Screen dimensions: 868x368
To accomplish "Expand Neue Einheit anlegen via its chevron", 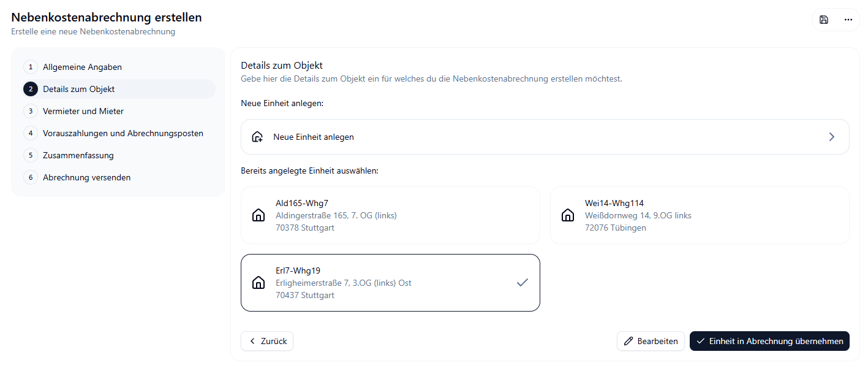I will pos(832,136).
